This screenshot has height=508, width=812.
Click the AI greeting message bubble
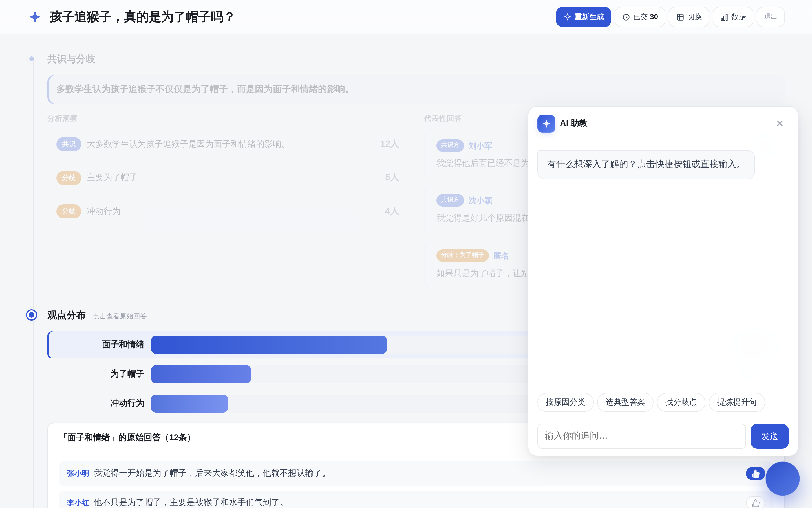(x=646, y=164)
